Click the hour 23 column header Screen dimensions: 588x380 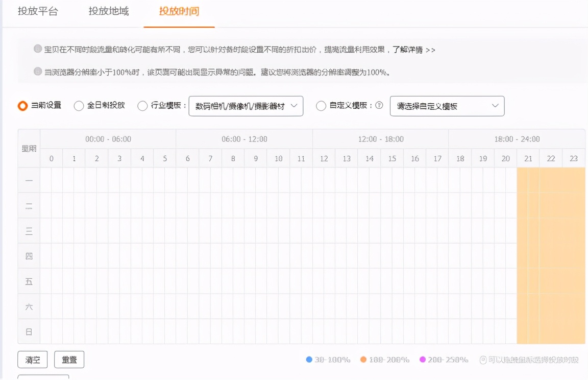573,158
